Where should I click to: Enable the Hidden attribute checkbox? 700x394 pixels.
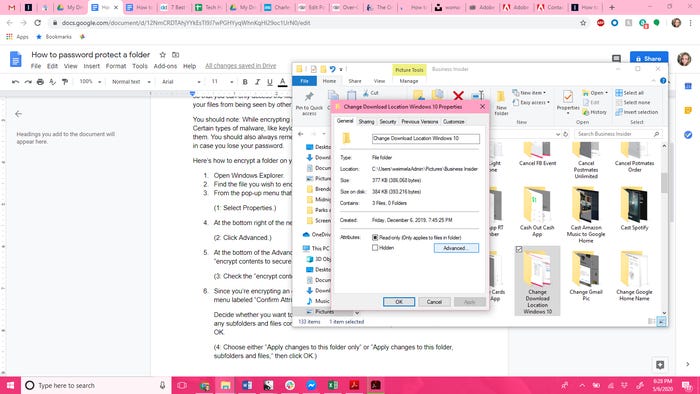click(x=375, y=248)
